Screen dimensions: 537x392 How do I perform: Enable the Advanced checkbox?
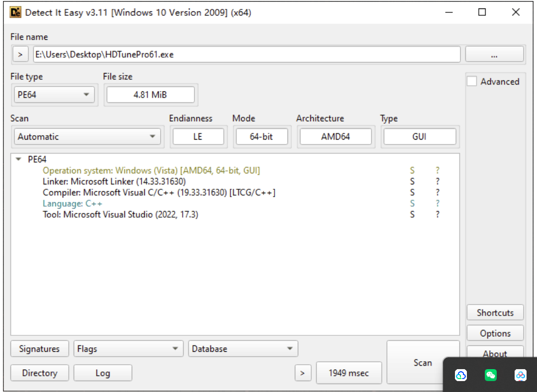click(x=471, y=81)
